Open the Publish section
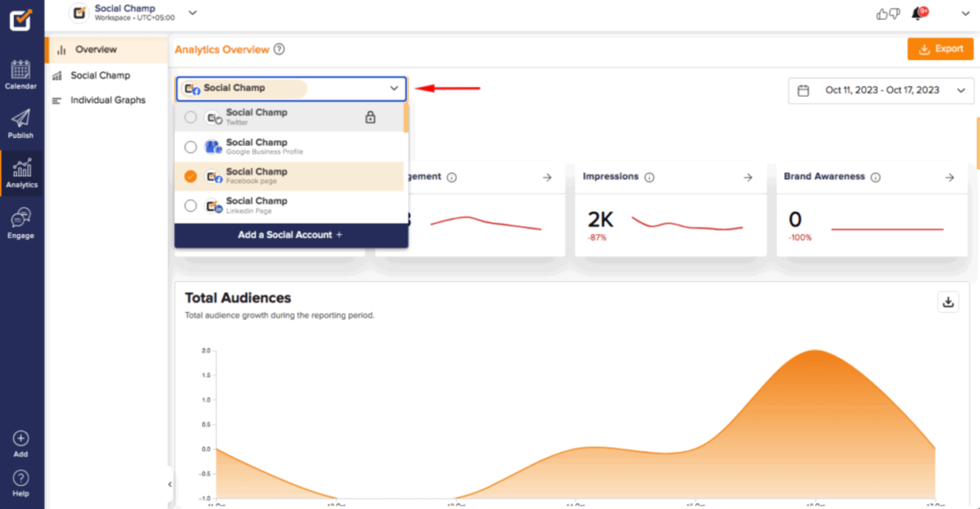 point(21,124)
